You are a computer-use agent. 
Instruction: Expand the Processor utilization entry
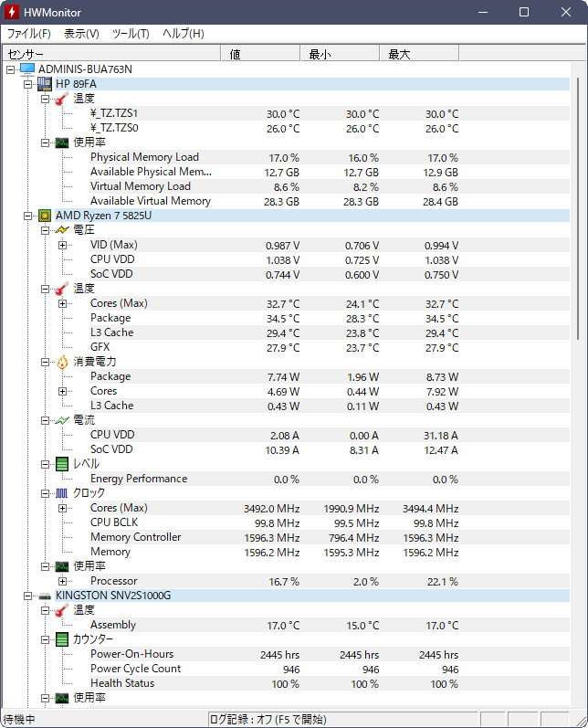pos(63,581)
